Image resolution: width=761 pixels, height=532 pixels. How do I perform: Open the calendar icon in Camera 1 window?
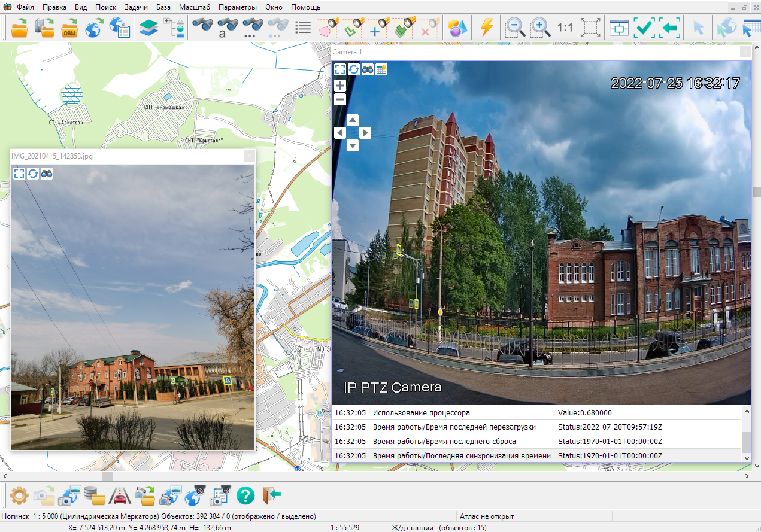pos(381,69)
